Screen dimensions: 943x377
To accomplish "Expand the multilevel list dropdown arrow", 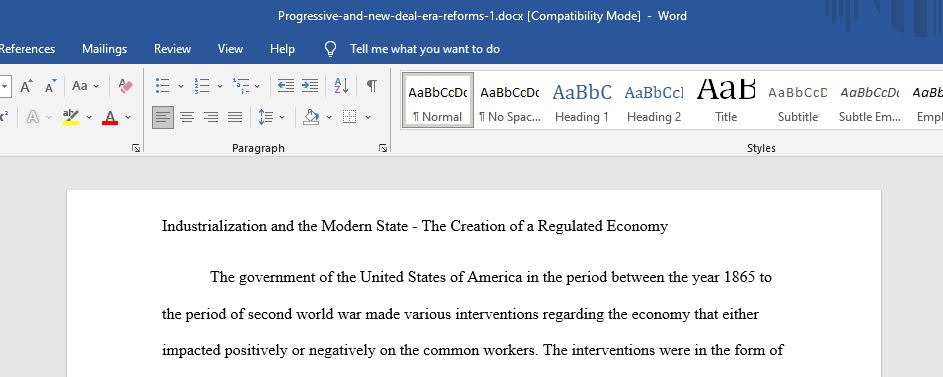I will click(257, 86).
